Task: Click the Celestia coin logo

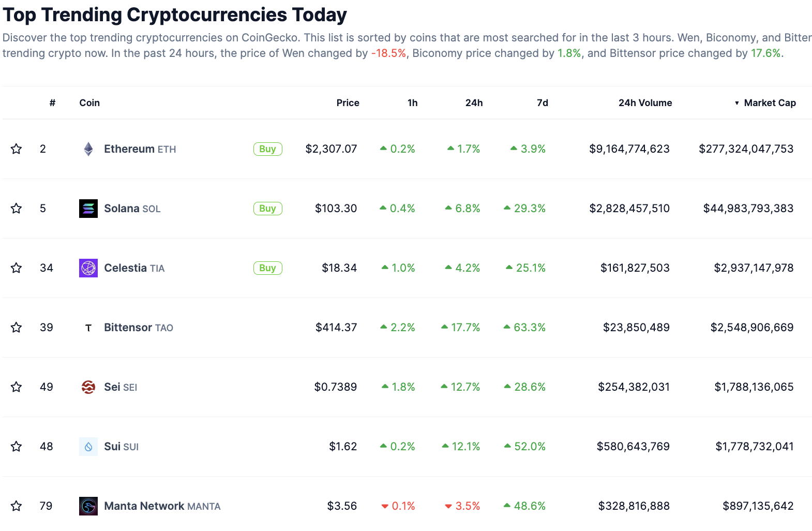Action: pyautogui.click(x=88, y=268)
